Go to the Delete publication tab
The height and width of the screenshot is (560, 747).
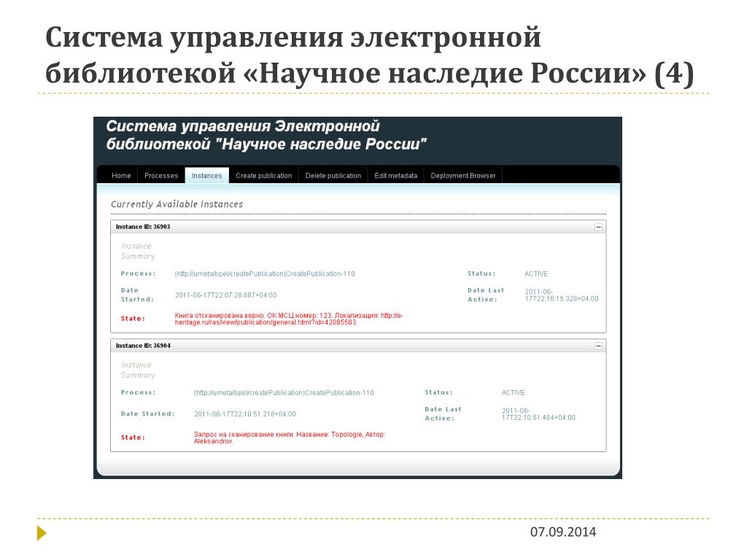point(333,176)
